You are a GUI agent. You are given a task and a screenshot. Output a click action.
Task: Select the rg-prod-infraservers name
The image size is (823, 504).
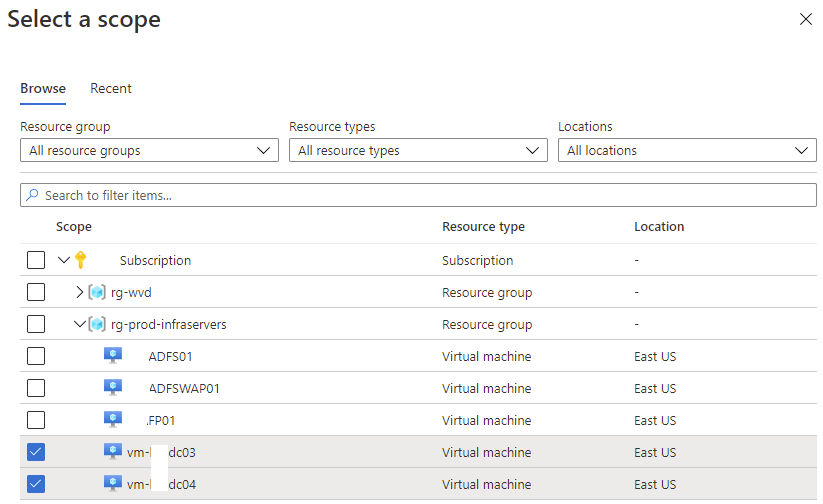168,324
